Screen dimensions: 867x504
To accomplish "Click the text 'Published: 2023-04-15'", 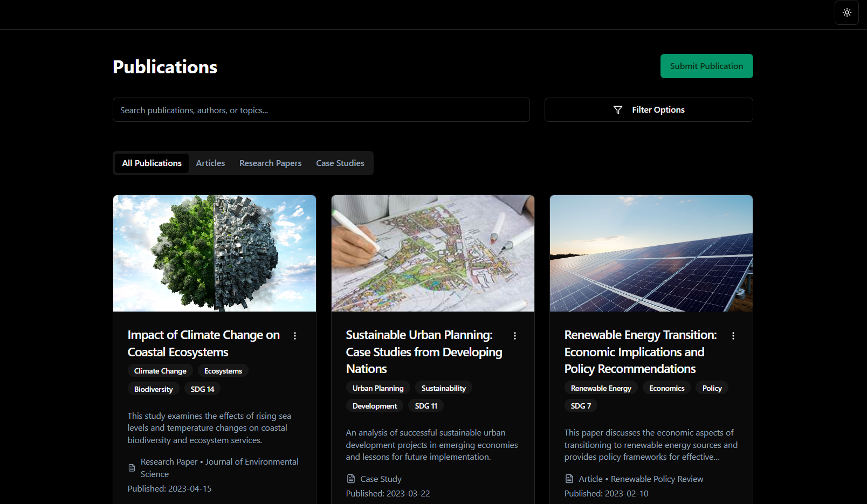I will 170,488.
